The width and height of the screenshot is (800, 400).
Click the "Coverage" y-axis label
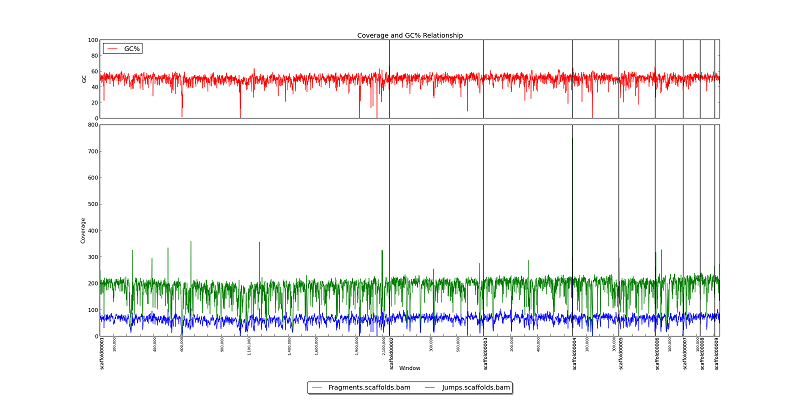(83, 230)
